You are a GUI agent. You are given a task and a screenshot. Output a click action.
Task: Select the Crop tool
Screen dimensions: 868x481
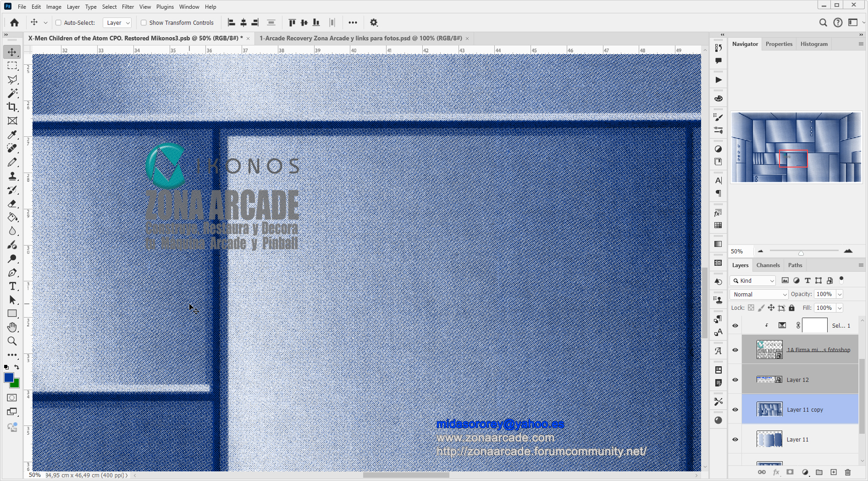click(12, 107)
